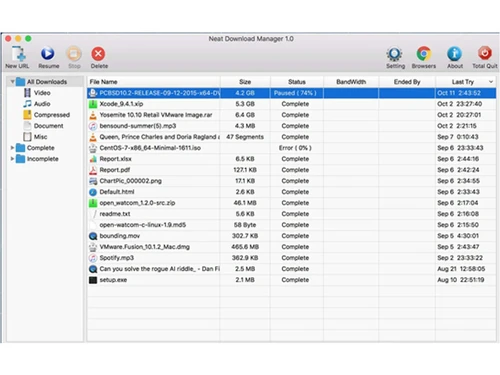Select Can you solve the rogue AI riddle row
This screenshot has height=375, width=500.
[292, 269]
